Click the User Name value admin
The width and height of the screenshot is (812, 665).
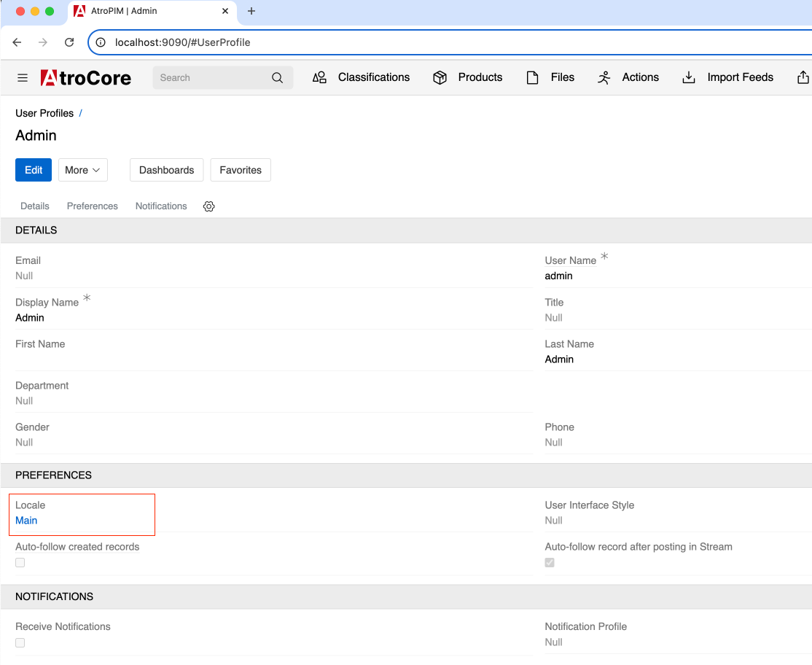pyautogui.click(x=559, y=276)
